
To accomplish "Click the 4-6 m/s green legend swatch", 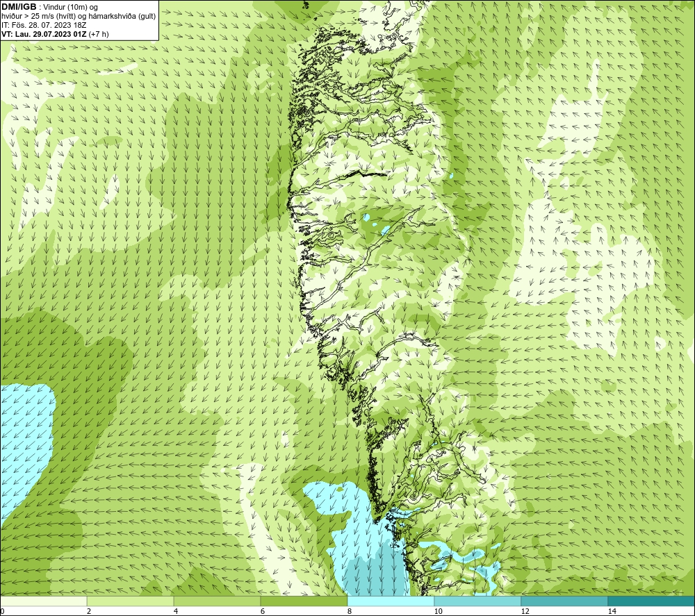I will (x=217, y=601).
